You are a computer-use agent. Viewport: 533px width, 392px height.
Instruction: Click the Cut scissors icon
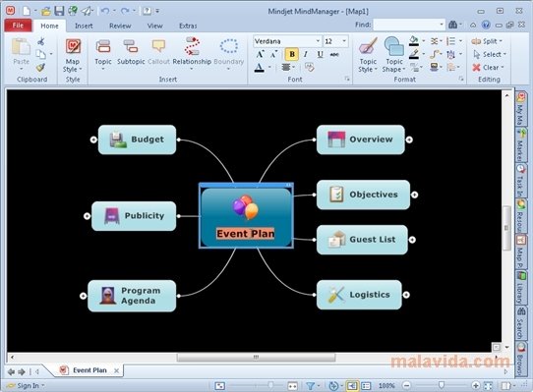(x=40, y=41)
